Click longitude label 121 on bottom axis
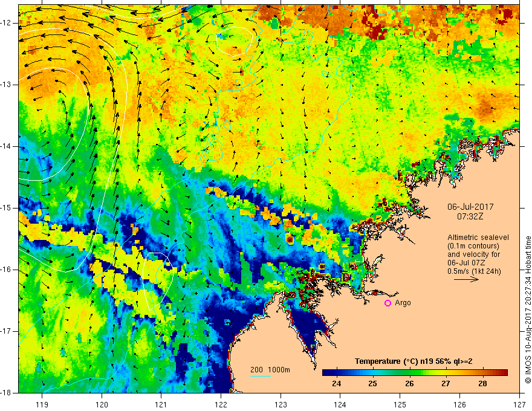 coord(161,404)
